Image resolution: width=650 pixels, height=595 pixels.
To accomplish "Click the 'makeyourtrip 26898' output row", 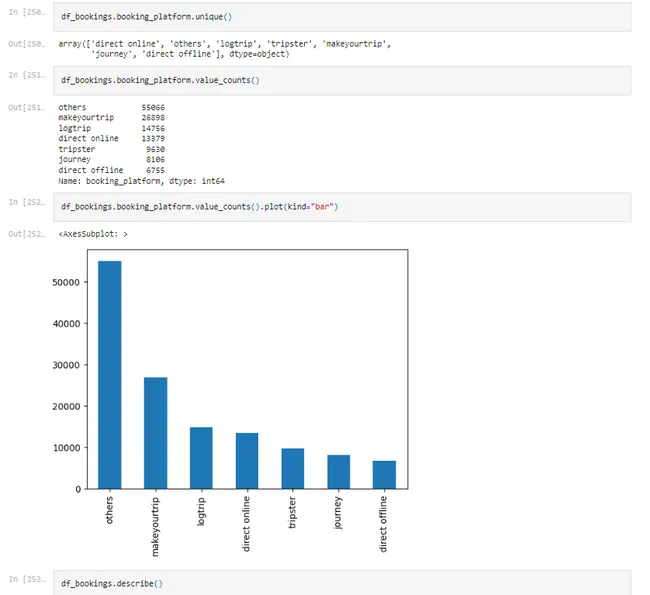I will point(112,118).
